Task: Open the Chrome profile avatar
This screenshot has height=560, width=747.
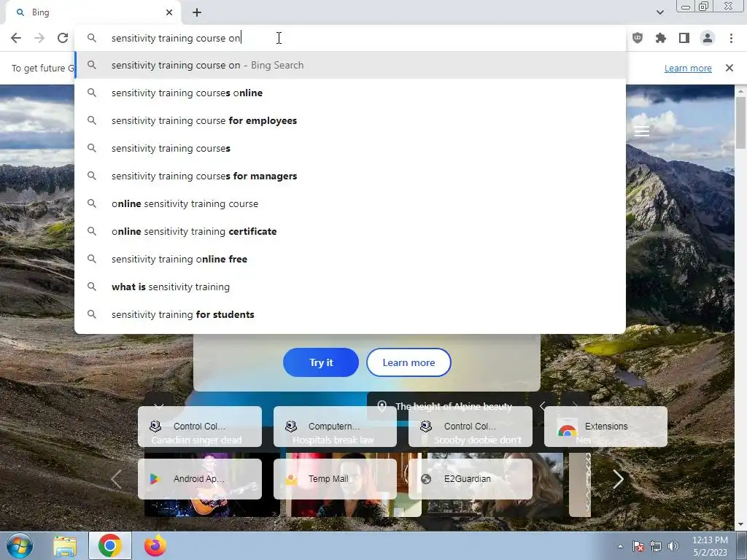Action: click(x=708, y=38)
